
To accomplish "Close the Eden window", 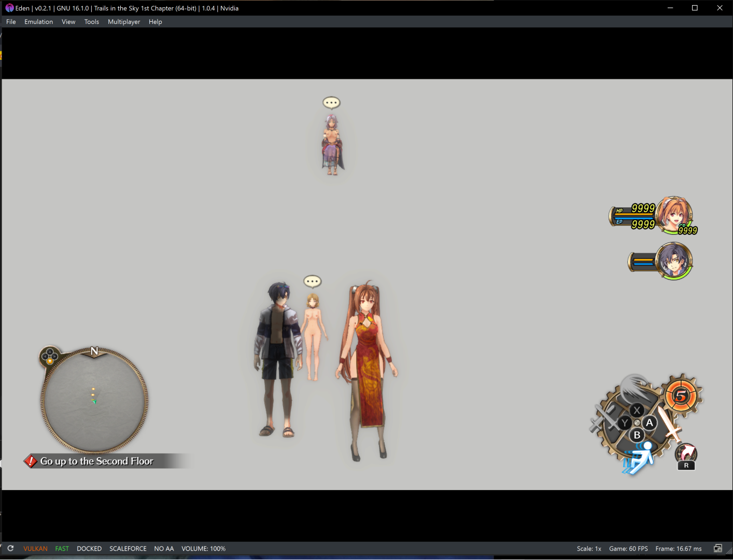I will click(720, 8).
